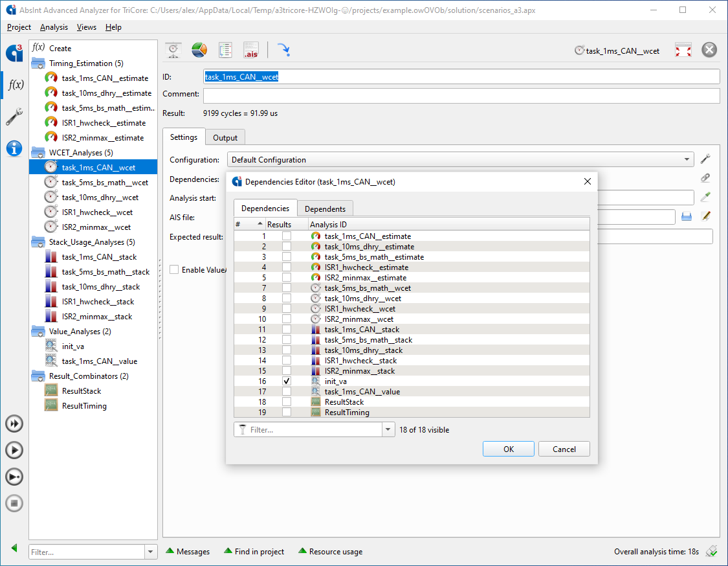Screen dimensions: 728x566
Task: Check the ResultTiming results checkbox
Action: 287,412
